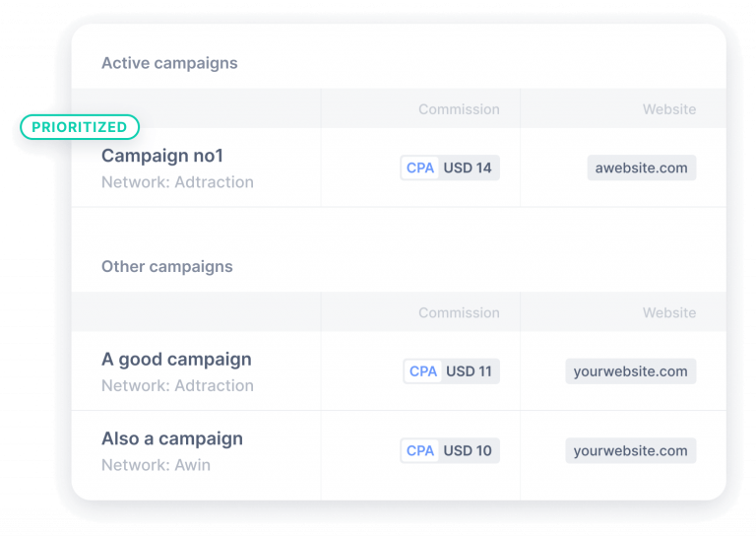Viewport: 756px width, 536px height.
Task: Click CPA label in the Campaign no1 row
Action: 420,167
